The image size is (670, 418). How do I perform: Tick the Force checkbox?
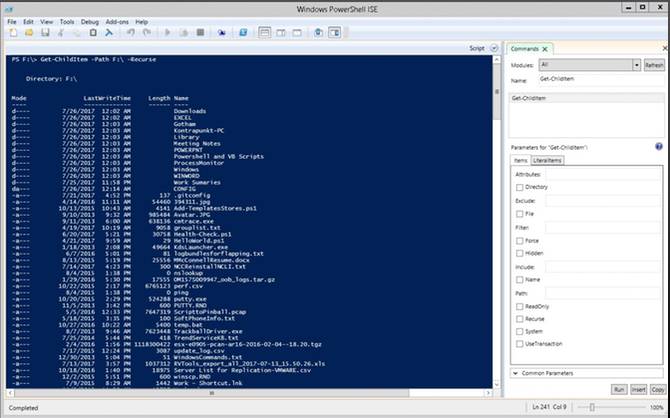pyautogui.click(x=520, y=241)
